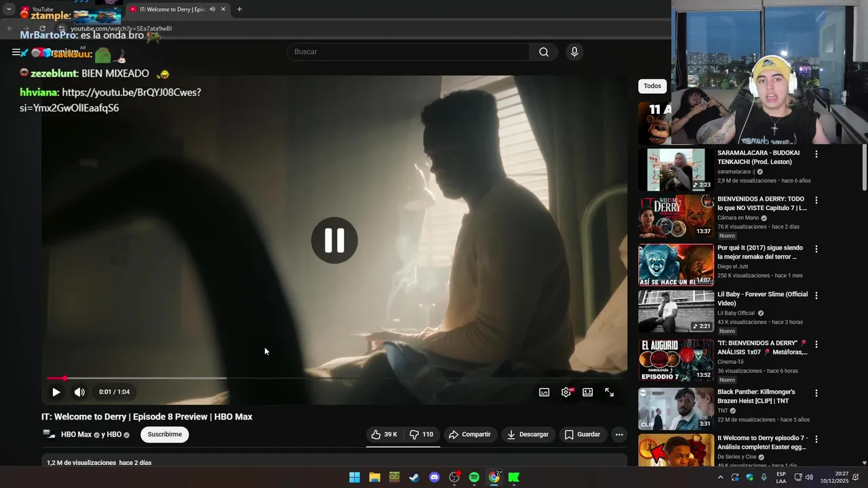The image size is (868, 488).
Task: Open a new browser tab
Action: pyautogui.click(x=239, y=9)
